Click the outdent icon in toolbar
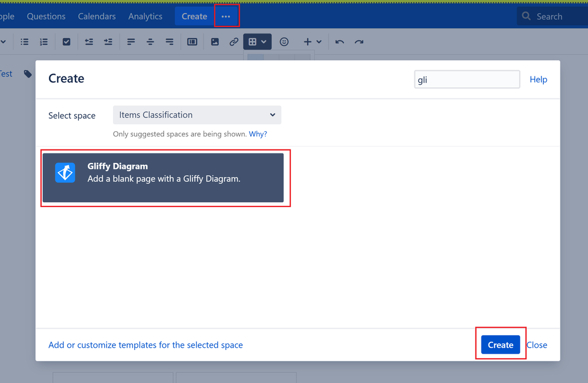588x383 pixels. (89, 42)
